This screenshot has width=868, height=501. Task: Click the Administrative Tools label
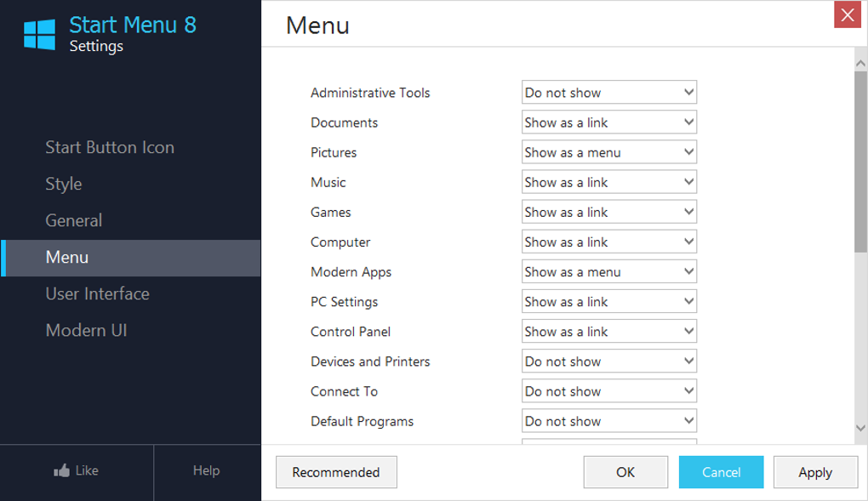[370, 93]
